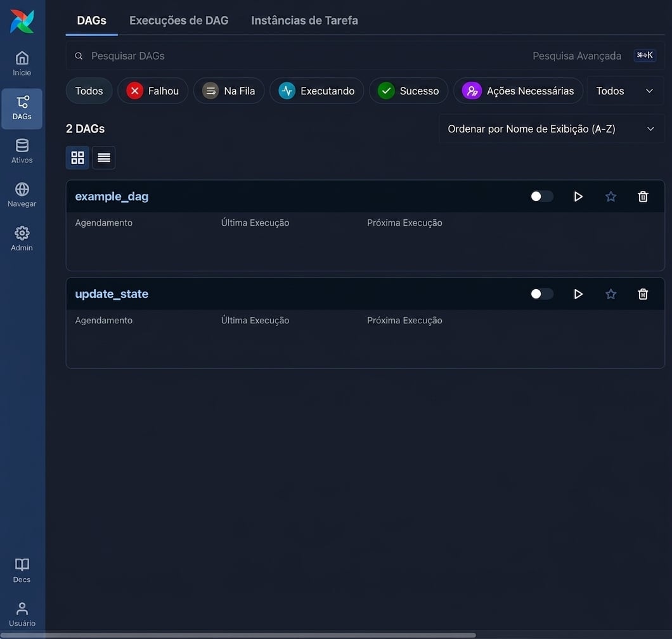Viewport: 672px width, 639px height.
Task: Click Pesquisa Avançada option
Action: (577, 56)
